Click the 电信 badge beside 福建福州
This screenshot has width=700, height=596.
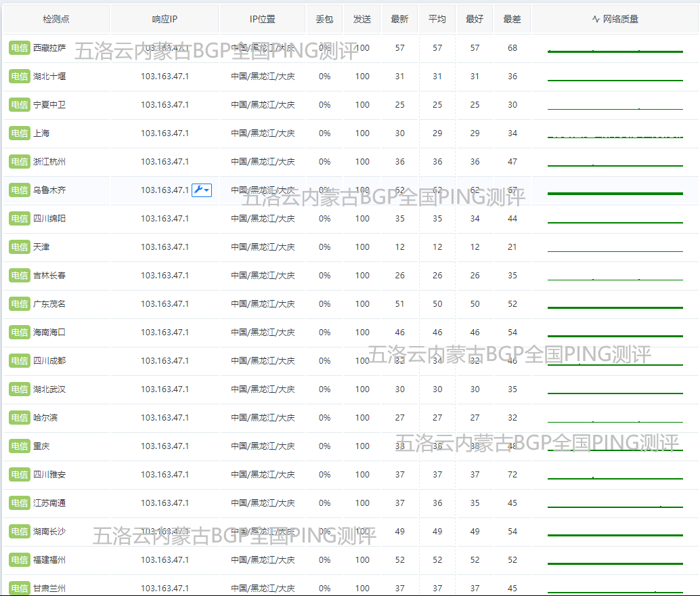pos(20,560)
